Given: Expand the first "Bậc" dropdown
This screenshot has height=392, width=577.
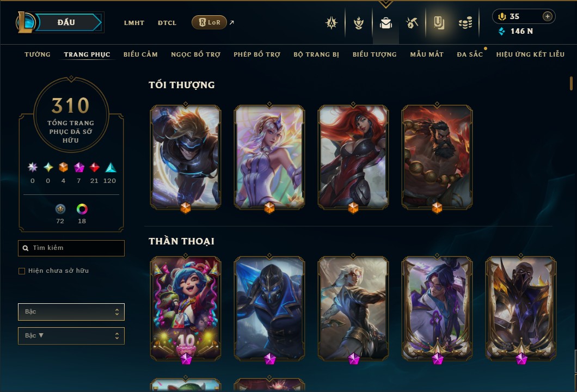Looking at the screenshot, I should pos(71,312).
